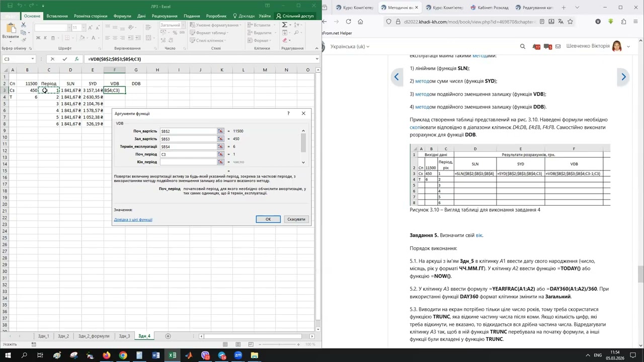Click the Поч_період input field containing C3
644x362 pixels.
pos(188,154)
